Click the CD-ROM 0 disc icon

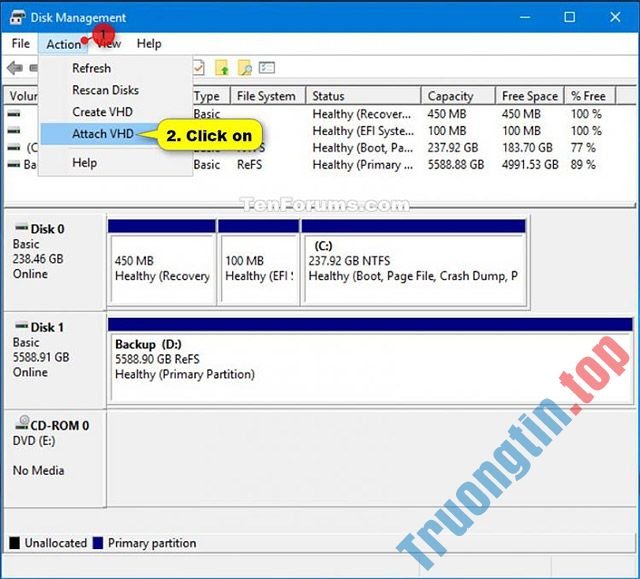pos(22,423)
